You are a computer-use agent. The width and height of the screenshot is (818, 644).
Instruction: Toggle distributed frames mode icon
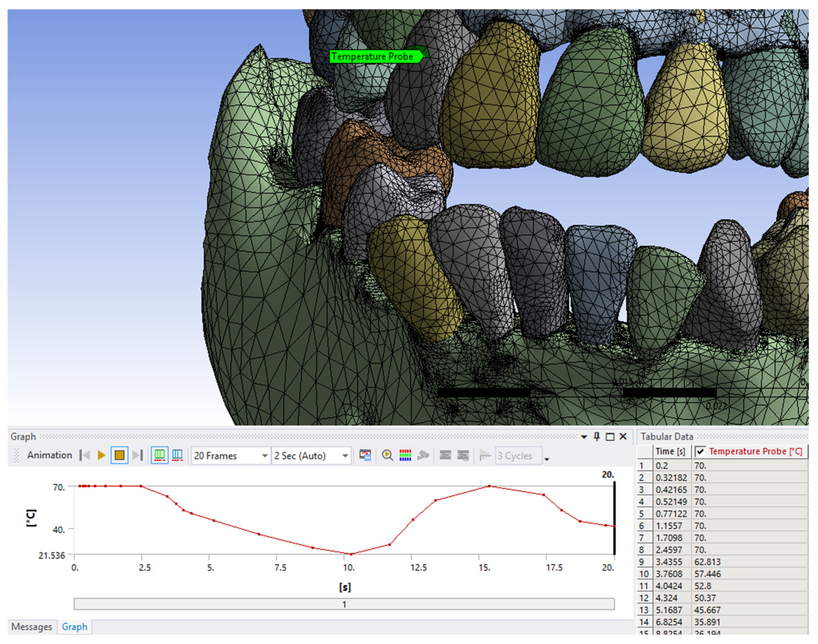coord(159,456)
